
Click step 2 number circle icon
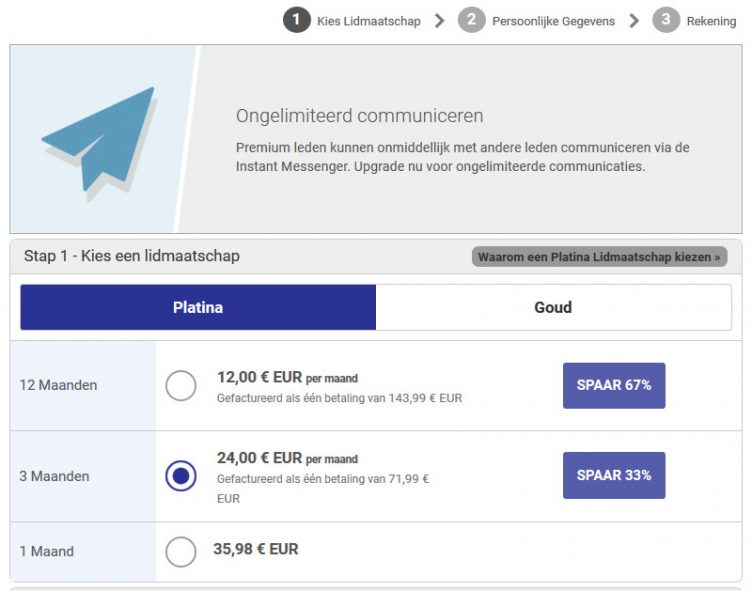[472, 20]
